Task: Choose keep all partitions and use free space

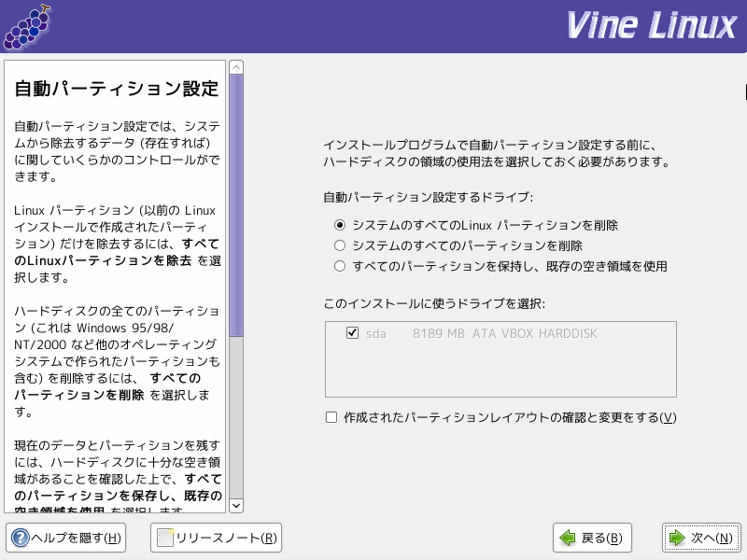Action: (x=340, y=266)
